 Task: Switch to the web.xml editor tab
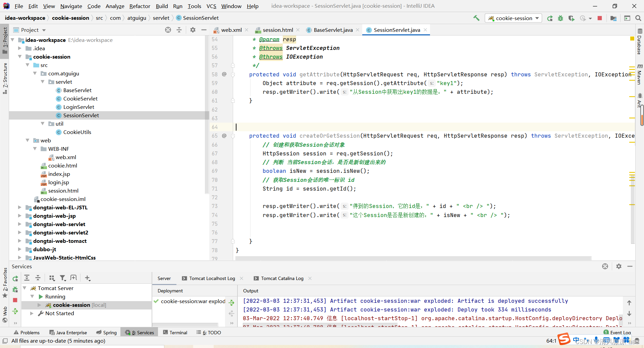231,30
